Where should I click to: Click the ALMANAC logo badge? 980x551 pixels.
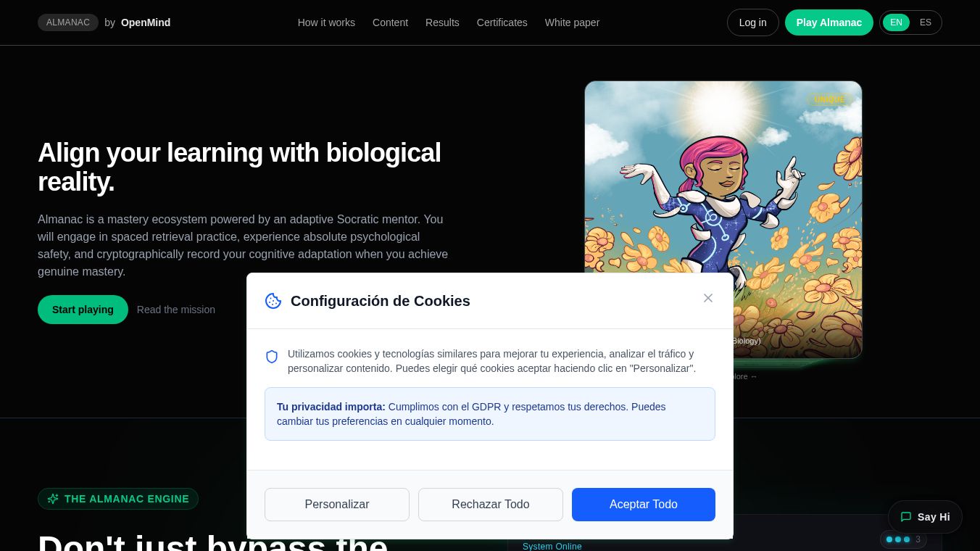point(68,22)
